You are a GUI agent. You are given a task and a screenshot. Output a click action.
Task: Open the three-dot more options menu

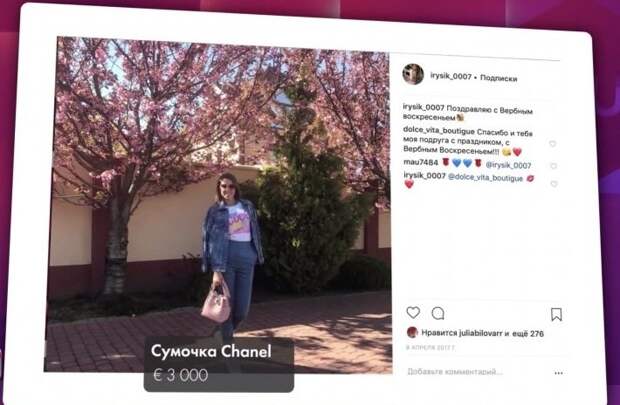pyautogui.click(x=558, y=373)
